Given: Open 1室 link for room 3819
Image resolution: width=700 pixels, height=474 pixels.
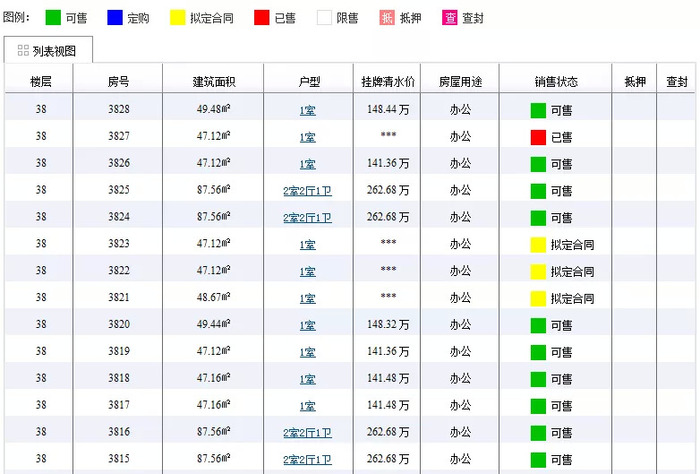Looking at the screenshot, I should point(308,352).
